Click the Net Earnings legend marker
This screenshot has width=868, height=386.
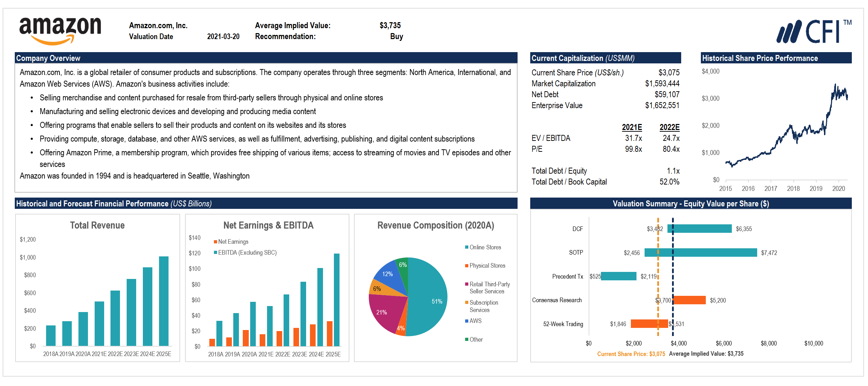point(215,242)
